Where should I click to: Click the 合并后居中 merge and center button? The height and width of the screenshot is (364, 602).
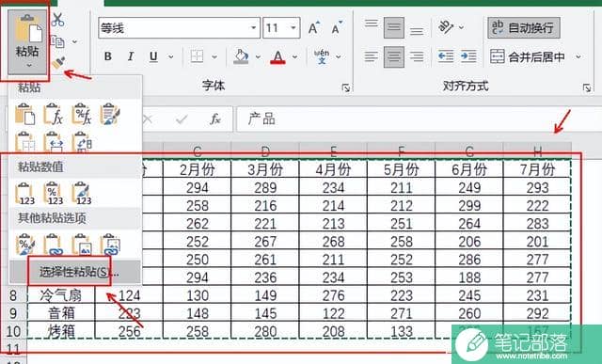pyautogui.click(x=527, y=56)
